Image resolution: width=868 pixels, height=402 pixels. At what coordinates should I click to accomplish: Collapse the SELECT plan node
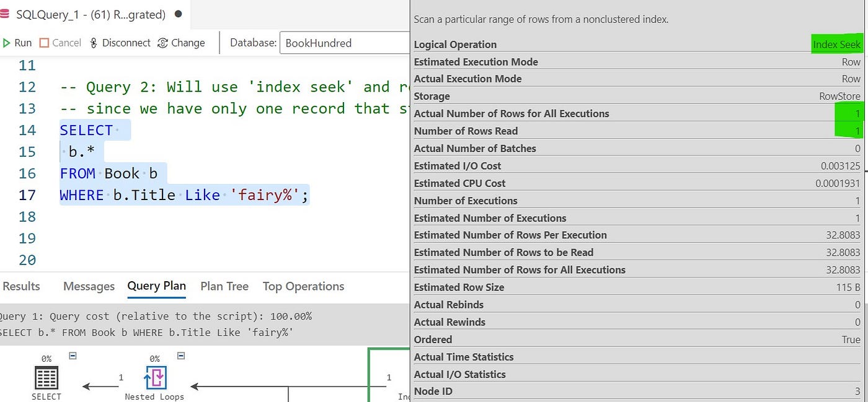coord(73,356)
